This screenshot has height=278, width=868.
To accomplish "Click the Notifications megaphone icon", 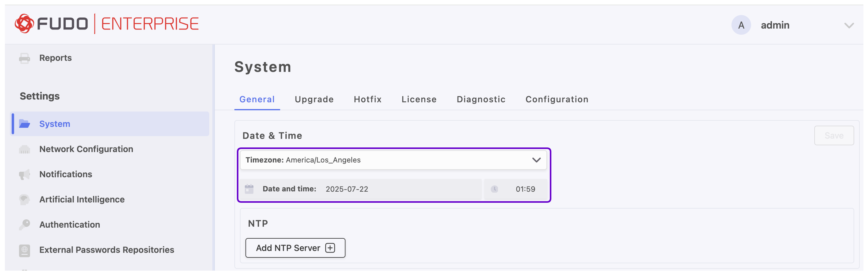I will click(x=24, y=174).
